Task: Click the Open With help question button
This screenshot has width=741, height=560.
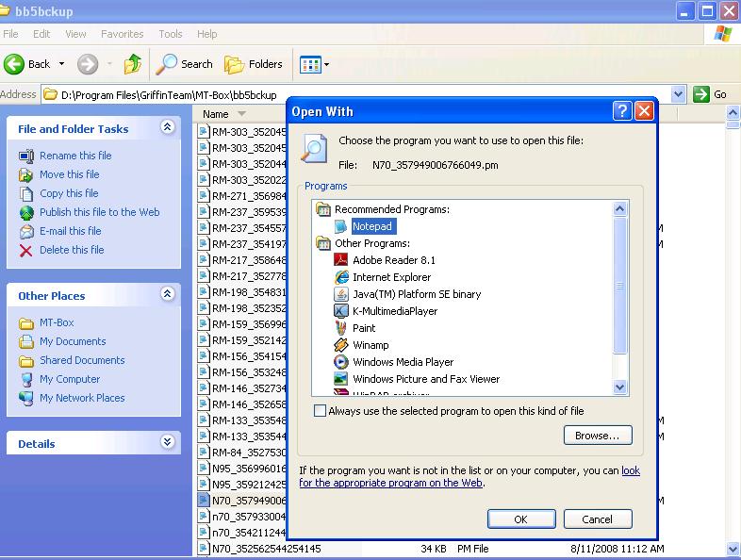Action: pos(622,111)
